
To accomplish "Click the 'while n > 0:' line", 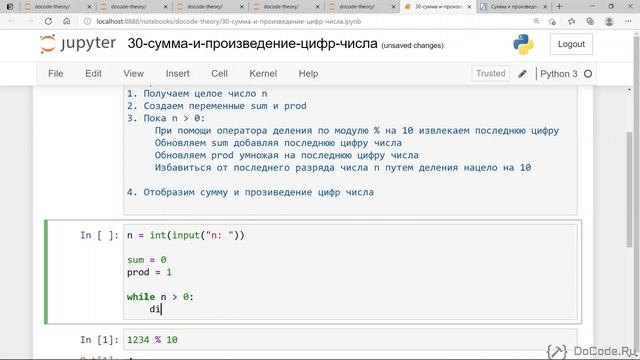I will [x=160, y=297].
